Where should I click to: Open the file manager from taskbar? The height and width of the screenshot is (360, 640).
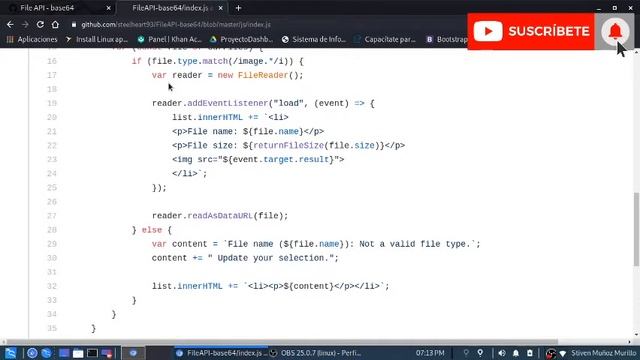(x=78, y=353)
